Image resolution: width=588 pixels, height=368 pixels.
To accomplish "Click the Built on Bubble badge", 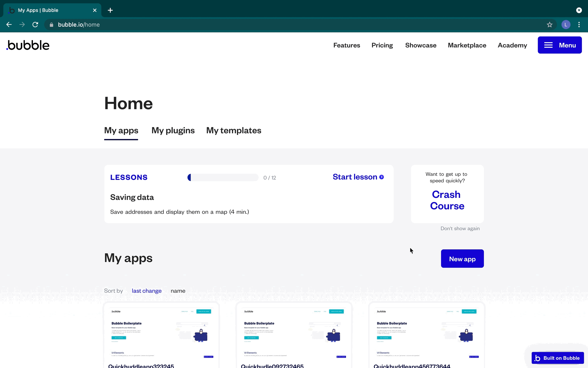I will click(557, 358).
